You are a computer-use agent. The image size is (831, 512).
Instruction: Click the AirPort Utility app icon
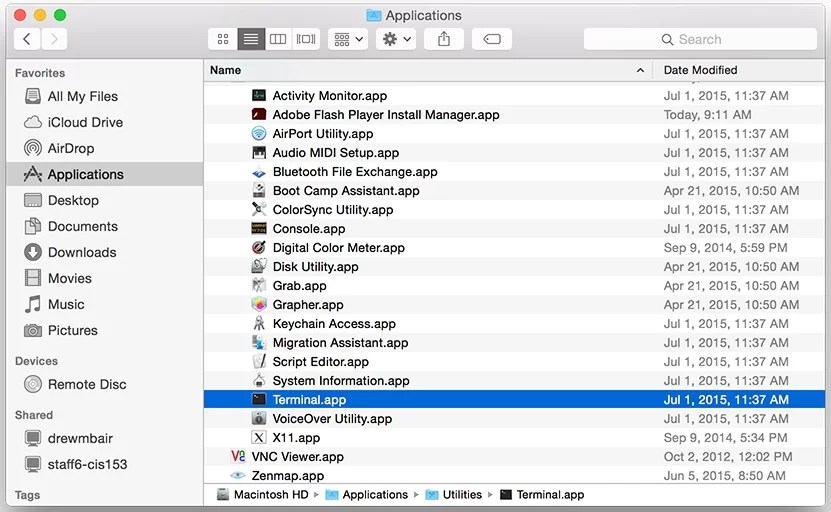pos(259,134)
